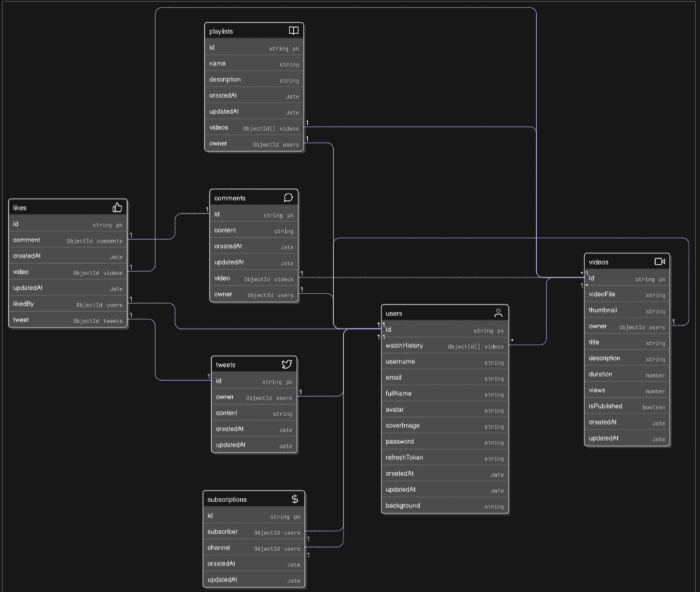Screen dimensions: 700x592
Task: Click the book icon on playlists table
Action: pyautogui.click(x=293, y=31)
